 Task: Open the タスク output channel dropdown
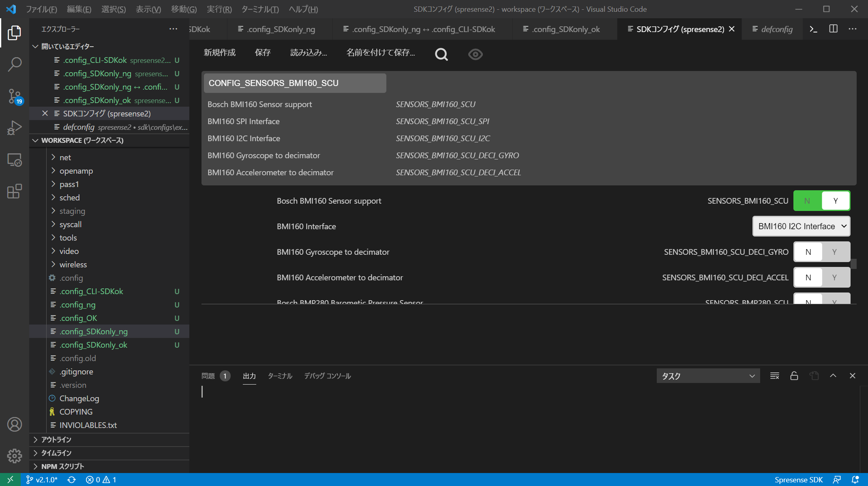click(x=708, y=376)
